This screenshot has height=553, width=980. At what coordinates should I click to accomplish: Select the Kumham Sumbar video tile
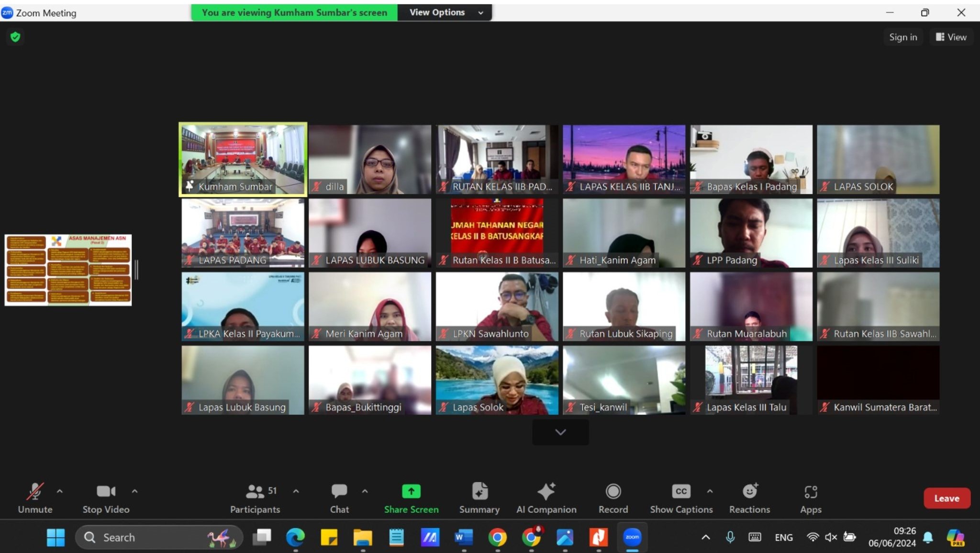click(x=243, y=159)
